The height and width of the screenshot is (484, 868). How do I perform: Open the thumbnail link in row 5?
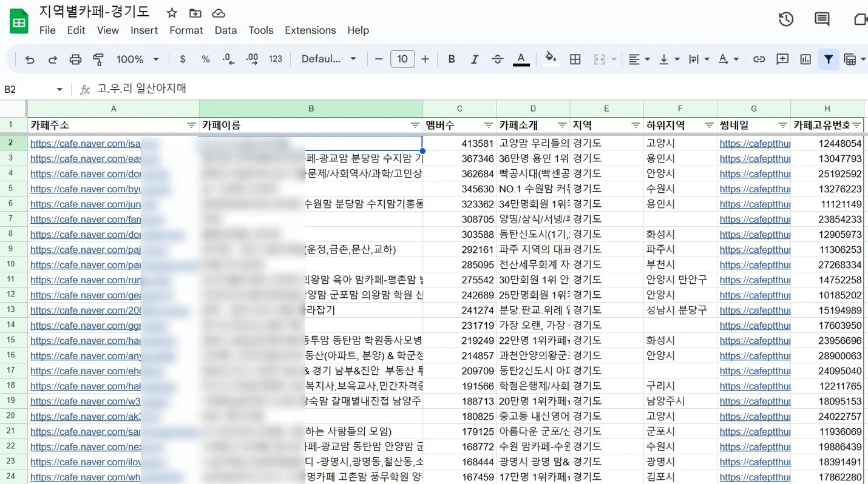click(755, 189)
